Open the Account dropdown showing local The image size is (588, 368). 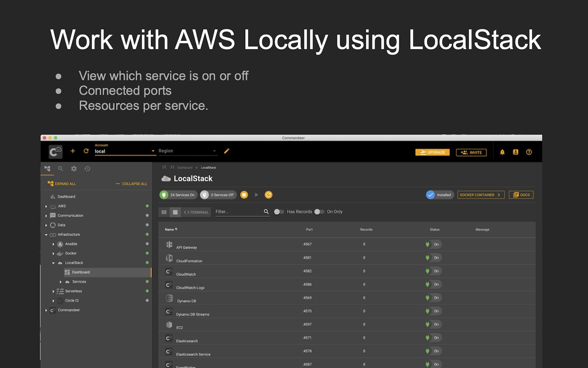(125, 151)
